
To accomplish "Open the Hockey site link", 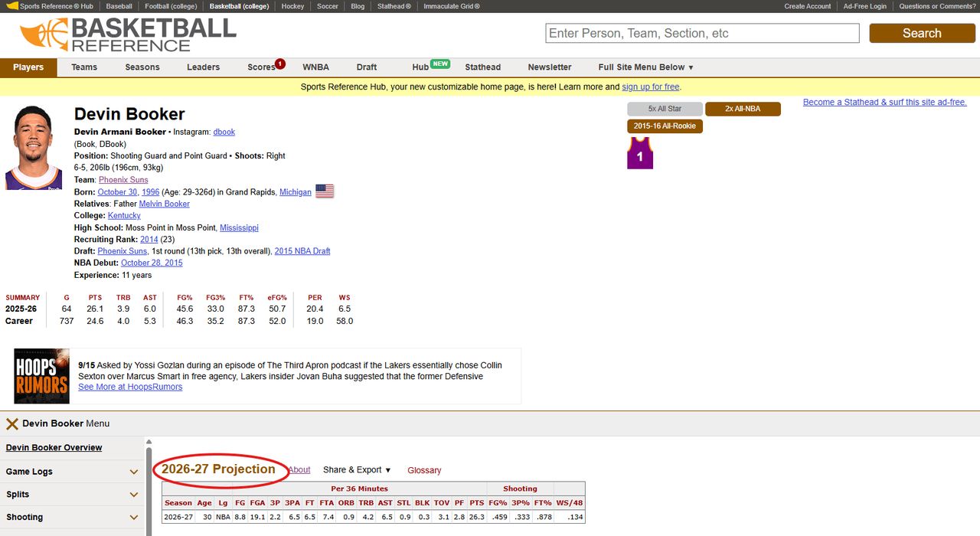I will 292,6.
